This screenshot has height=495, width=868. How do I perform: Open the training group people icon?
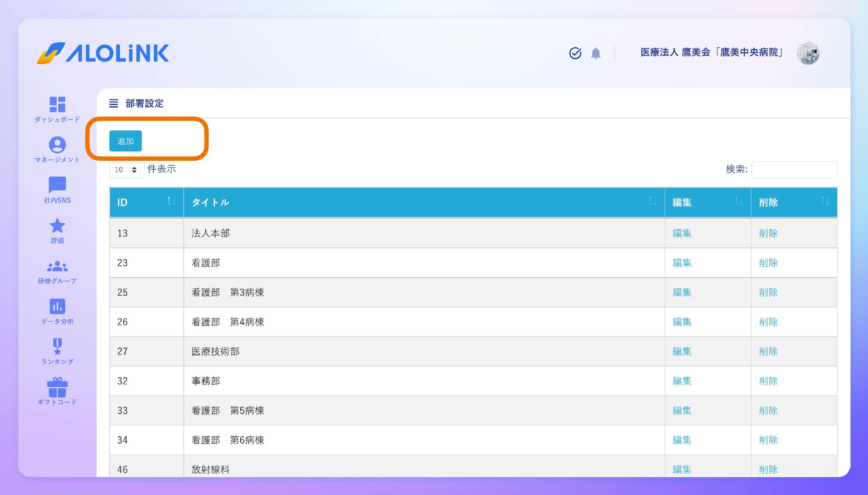point(57,266)
